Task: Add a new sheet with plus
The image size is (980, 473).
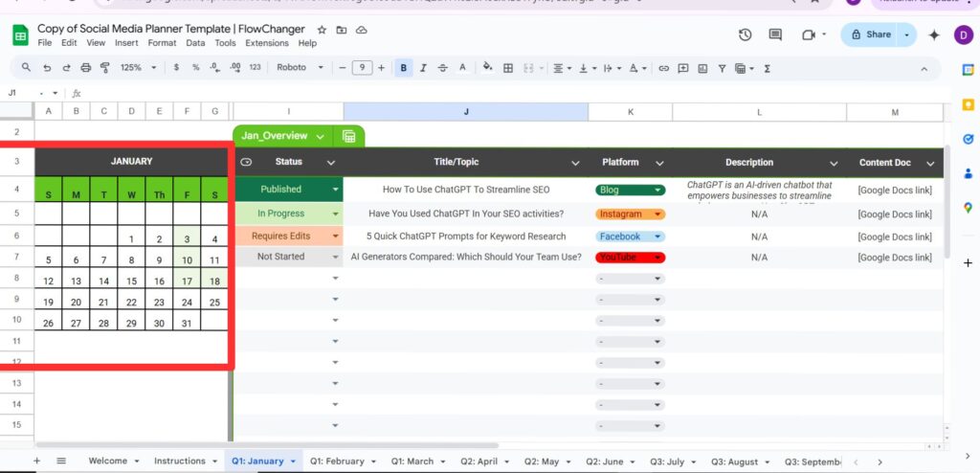Action: tap(37, 462)
